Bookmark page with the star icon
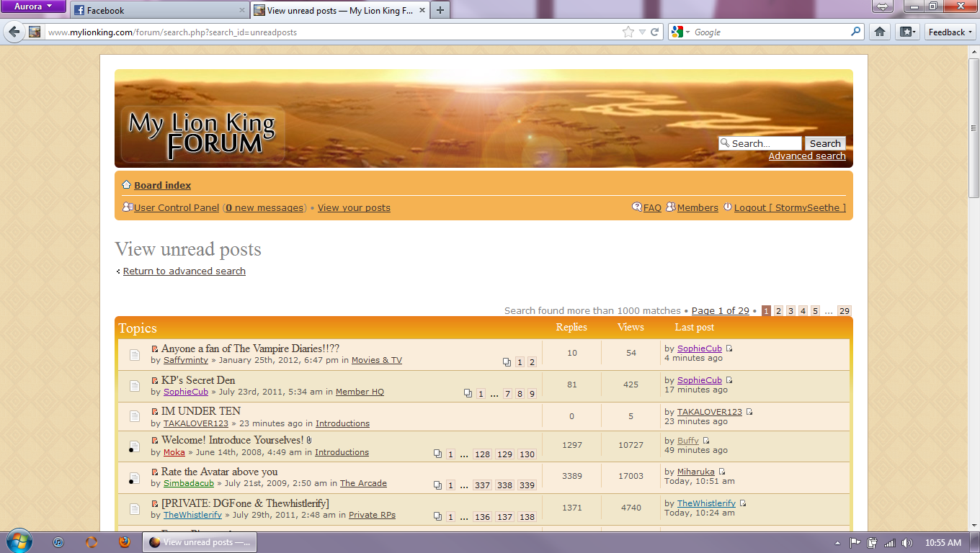The height and width of the screenshot is (553, 980). 628,32
